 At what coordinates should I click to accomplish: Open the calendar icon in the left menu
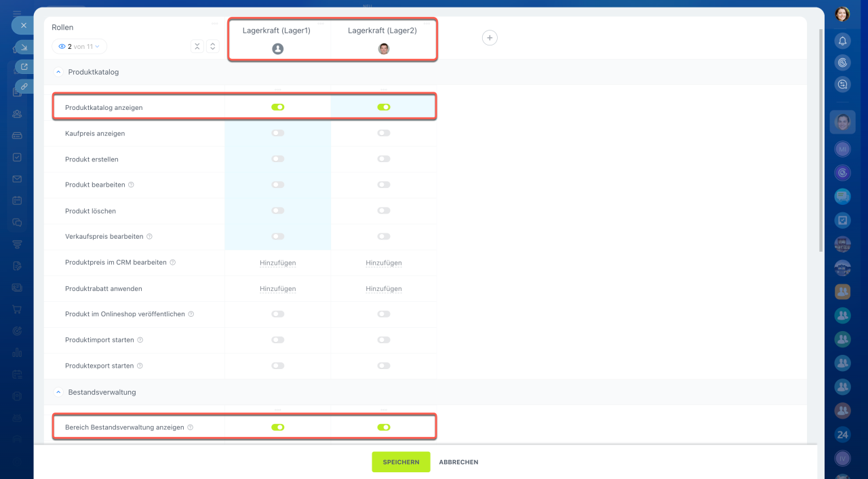(x=17, y=201)
